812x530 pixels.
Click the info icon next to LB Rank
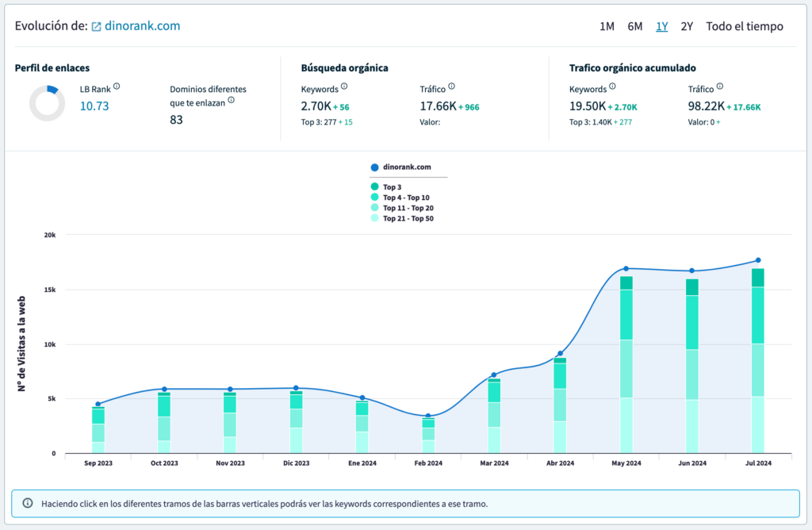pyautogui.click(x=117, y=86)
